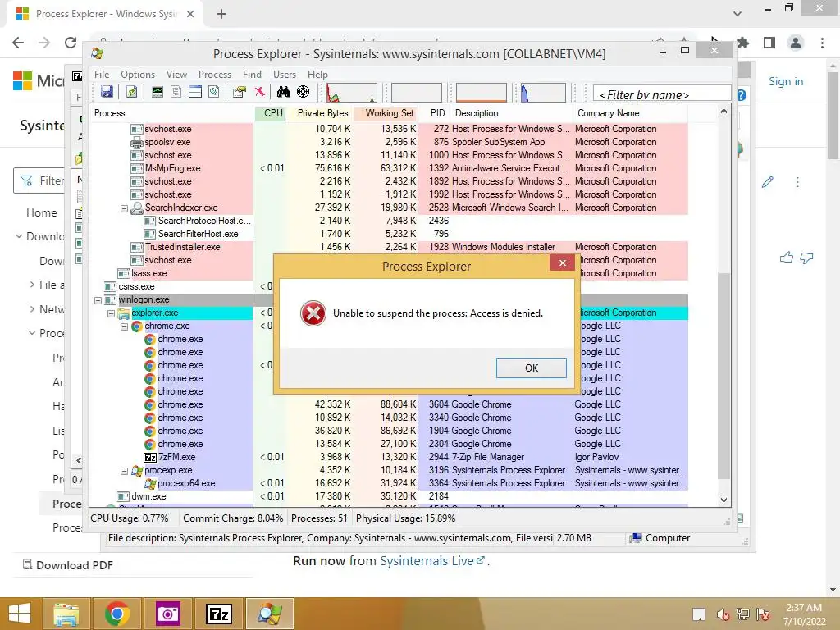Collapse the SearchIndexer.exe tree node
The height and width of the screenshot is (630, 840).
124,208
